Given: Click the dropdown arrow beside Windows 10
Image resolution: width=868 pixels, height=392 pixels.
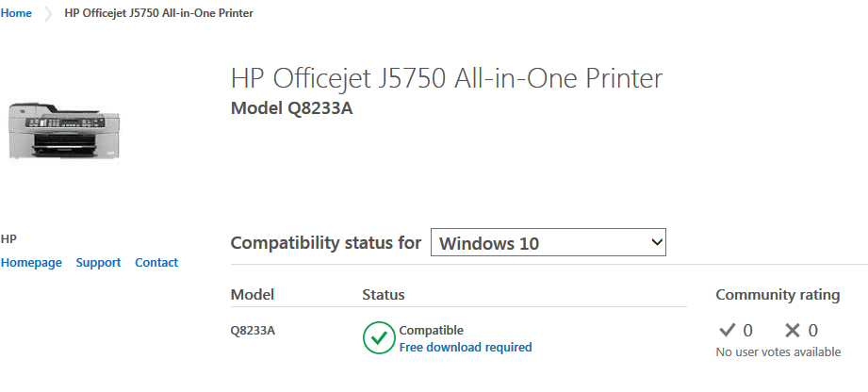Looking at the screenshot, I should [x=657, y=242].
